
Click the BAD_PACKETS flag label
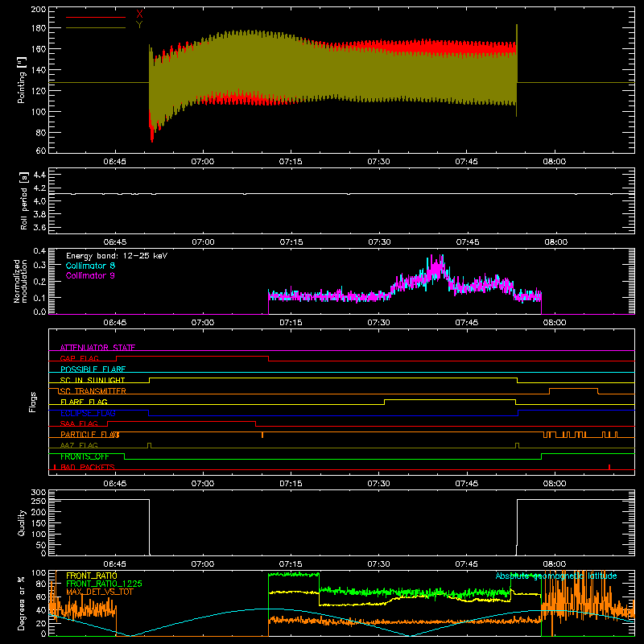pyautogui.click(x=88, y=467)
